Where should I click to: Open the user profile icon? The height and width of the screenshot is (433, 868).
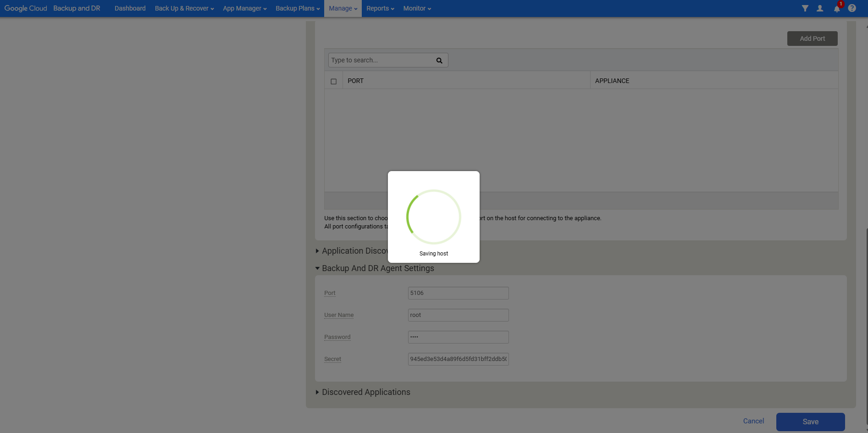tap(820, 8)
